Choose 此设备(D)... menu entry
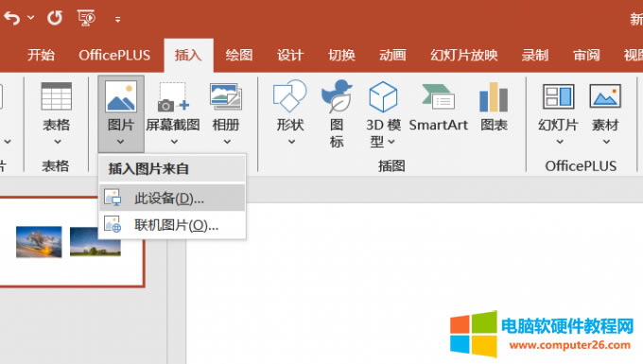The height and width of the screenshot is (364, 643). pyautogui.click(x=172, y=198)
